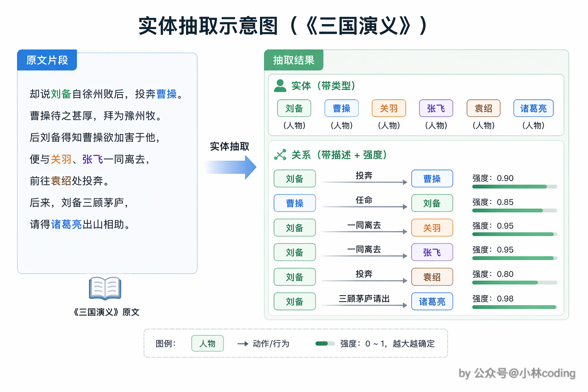Image resolution: width=588 pixels, height=392 pixels.
Task: Click the network graph icon beside 关系
Action: pos(280,155)
